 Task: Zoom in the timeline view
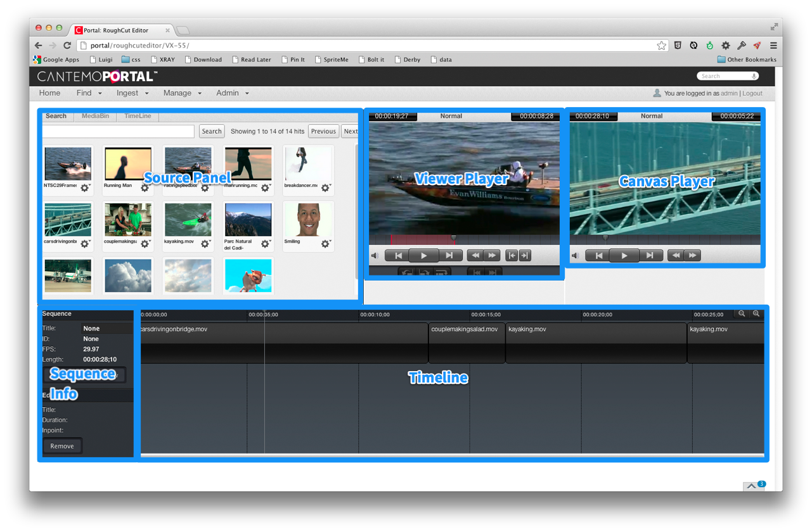tap(756, 313)
